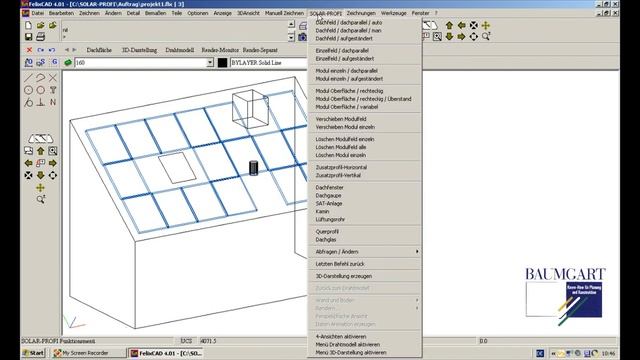The image size is (640, 360).
Task: Open the Zeichnen menu
Action: (89, 13)
